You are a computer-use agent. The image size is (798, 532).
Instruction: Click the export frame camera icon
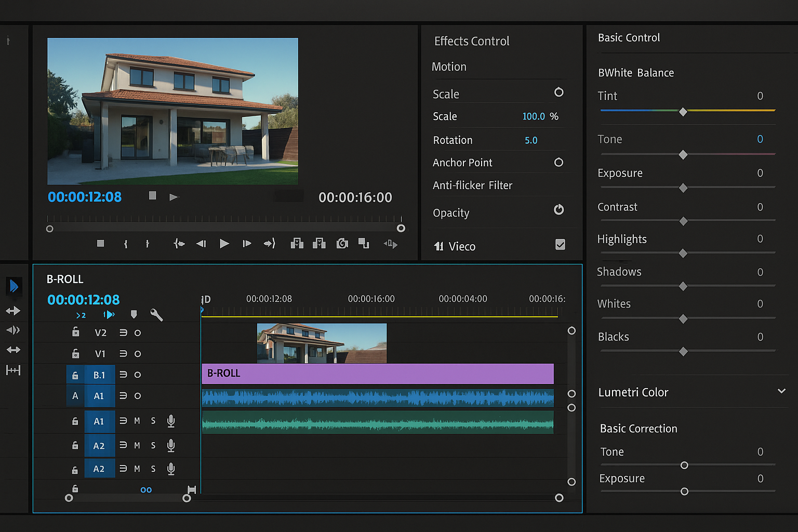click(x=342, y=244)
